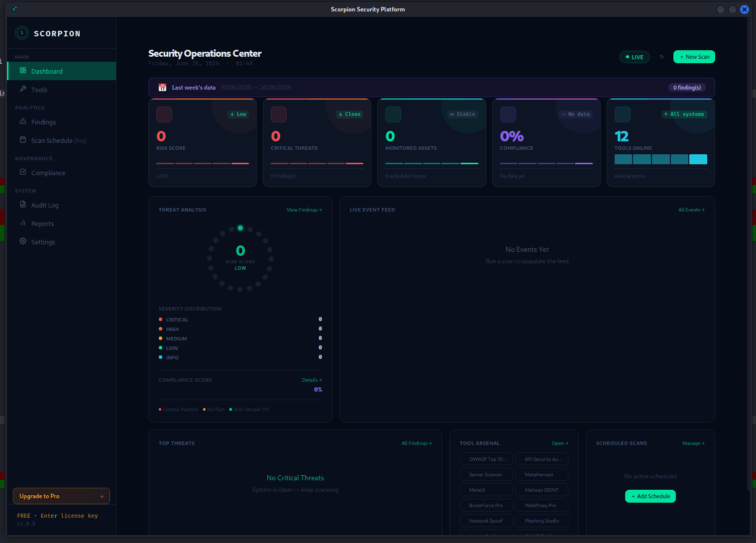
Task: Click the Low badge on Risk Score card
Action: point(238,114)
